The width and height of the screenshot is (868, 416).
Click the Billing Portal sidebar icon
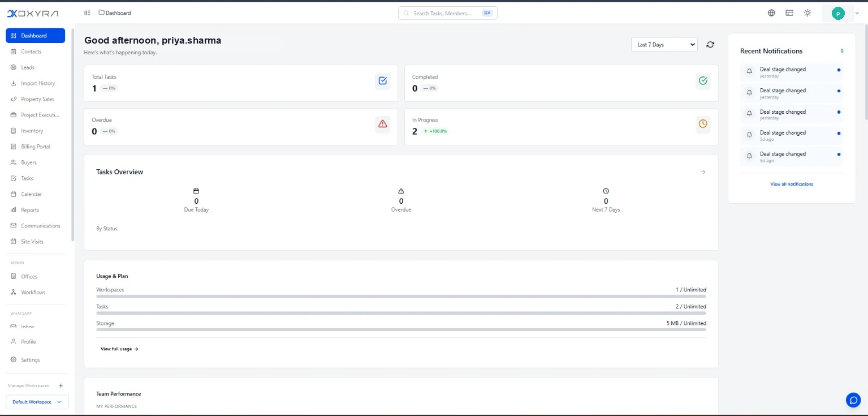pos(14,147)
